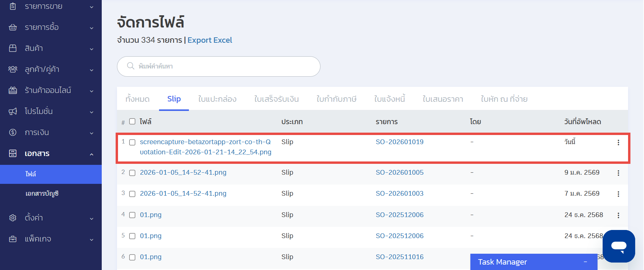Click the settings gear icon in sidebar
The height and width of the screenshot is (270, 644).
point(13,218)
